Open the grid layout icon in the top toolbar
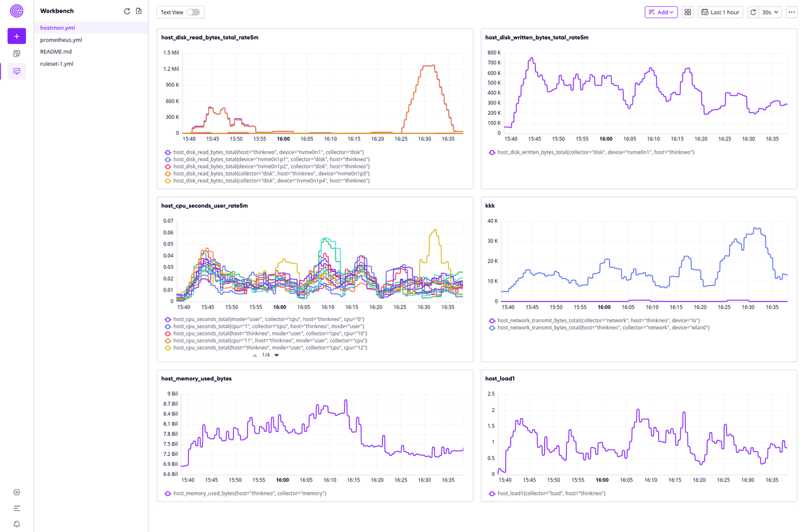Viewport: 806px width, 532px height. [x=688, y=12]
